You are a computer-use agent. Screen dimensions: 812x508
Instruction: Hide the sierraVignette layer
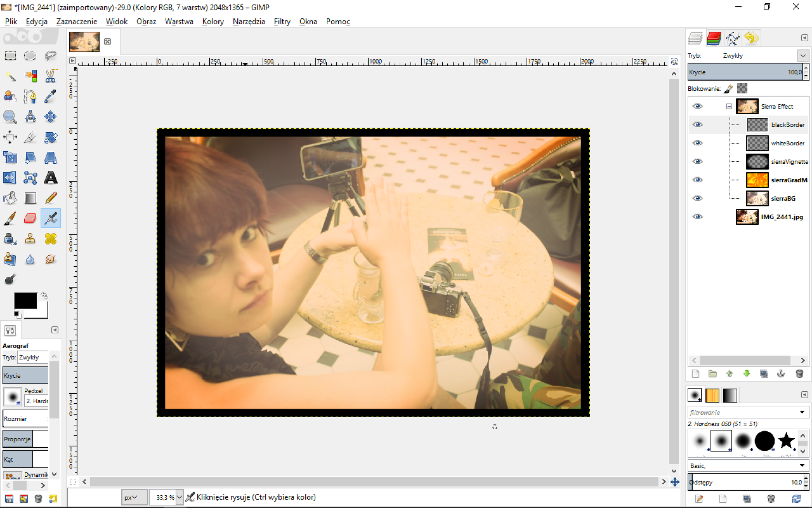point(697,161)
